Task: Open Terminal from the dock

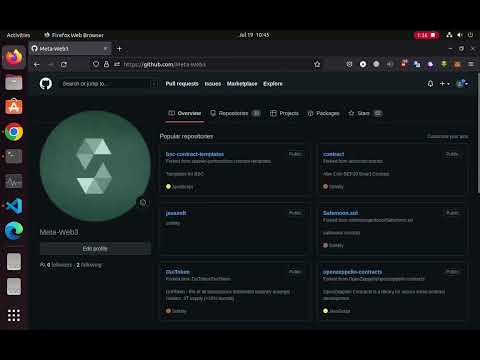Action: tap(14, 156)
